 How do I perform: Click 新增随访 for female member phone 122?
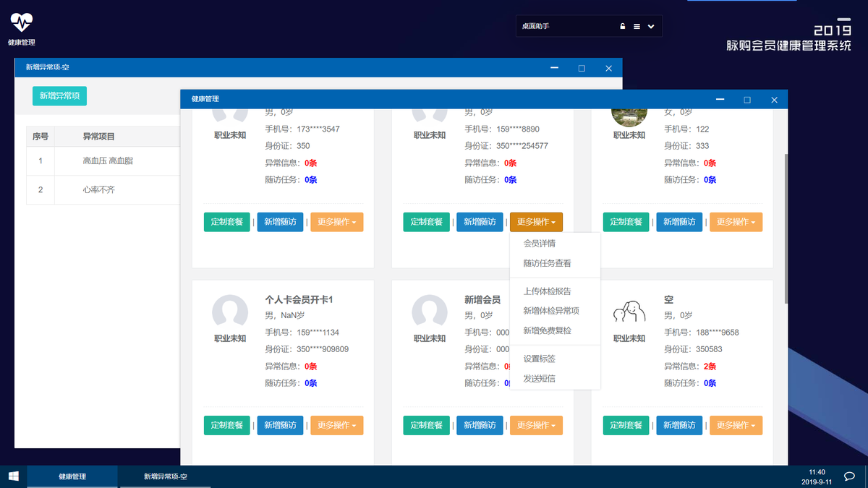(680, 222)
